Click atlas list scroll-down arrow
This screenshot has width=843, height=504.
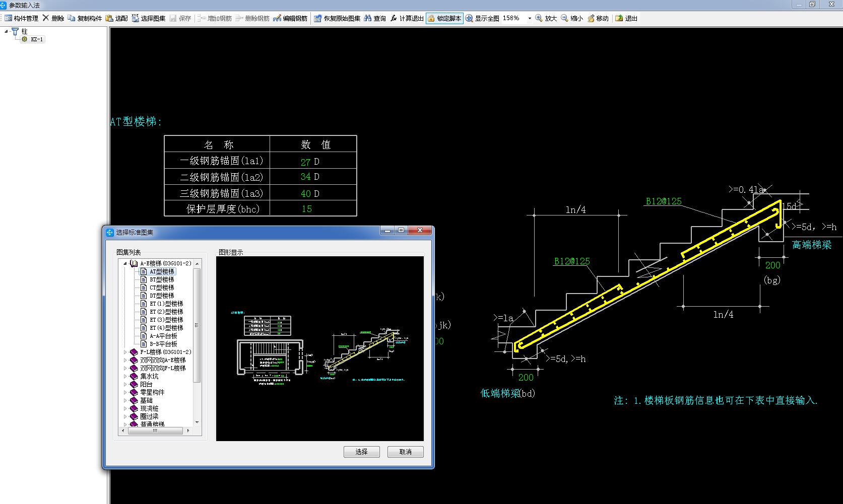(x=197, y=422)
